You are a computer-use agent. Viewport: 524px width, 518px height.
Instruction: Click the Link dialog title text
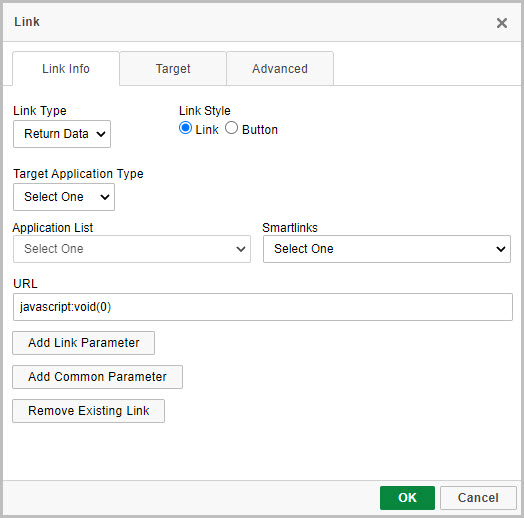(x=27, y=22)
